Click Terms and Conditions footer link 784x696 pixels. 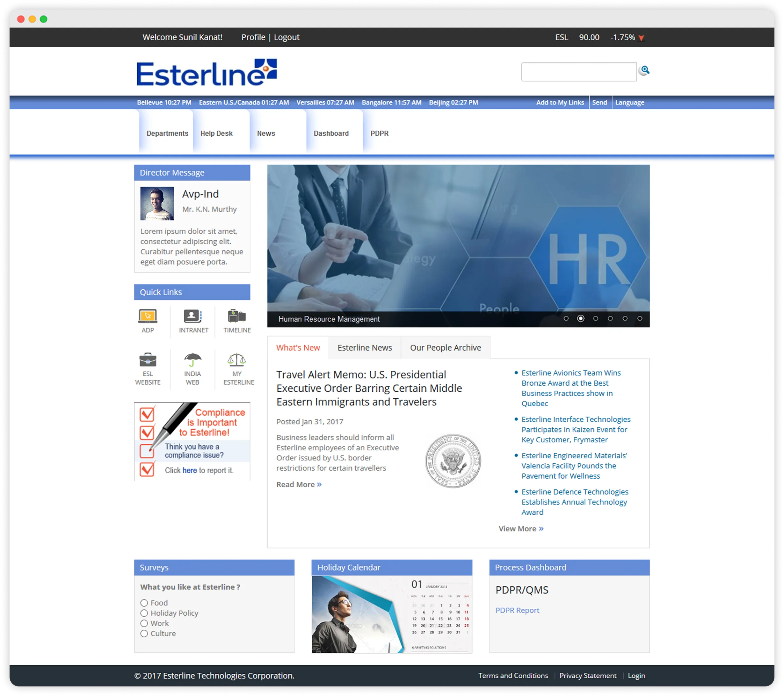(513, 676)
